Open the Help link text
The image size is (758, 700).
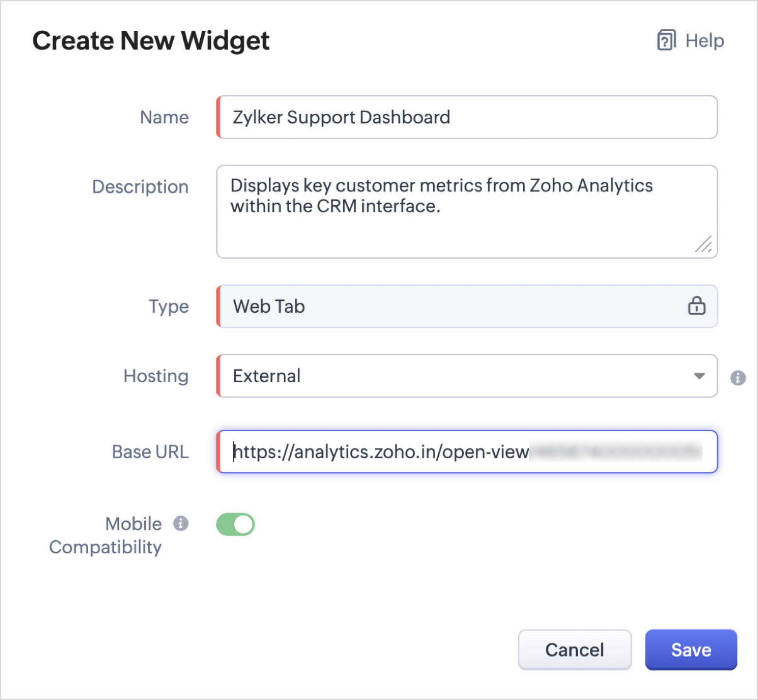tap(704, 41)
